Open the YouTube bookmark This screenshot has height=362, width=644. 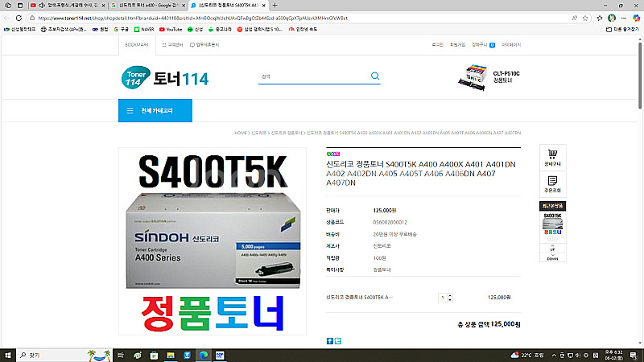click(171, 29)
